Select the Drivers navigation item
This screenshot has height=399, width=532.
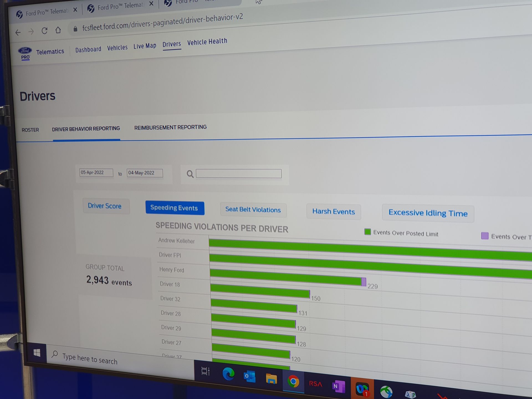pyautogui.click(x=172, y=44)
